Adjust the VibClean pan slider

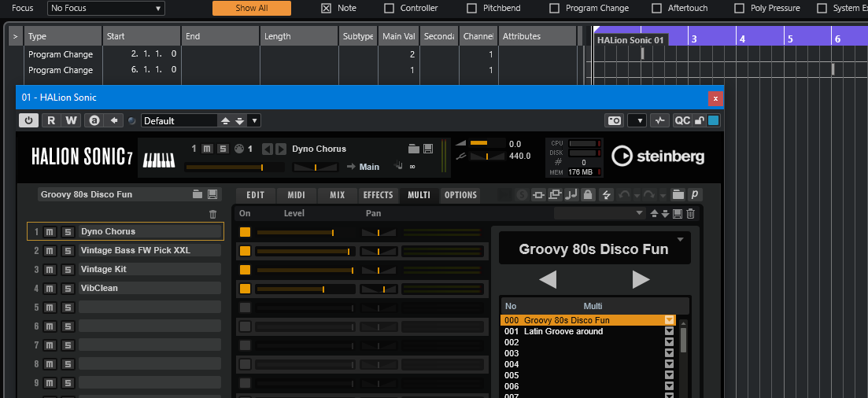379,289
